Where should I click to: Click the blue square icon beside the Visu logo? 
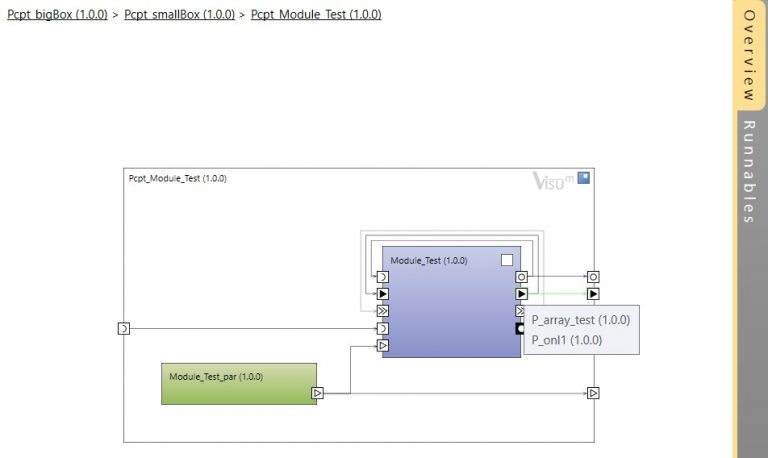(x=583, y=178)
